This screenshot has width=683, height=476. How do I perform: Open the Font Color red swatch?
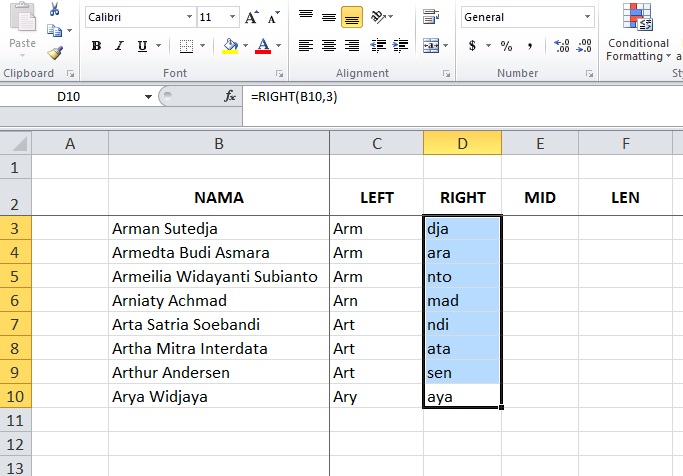coord(262,46)
